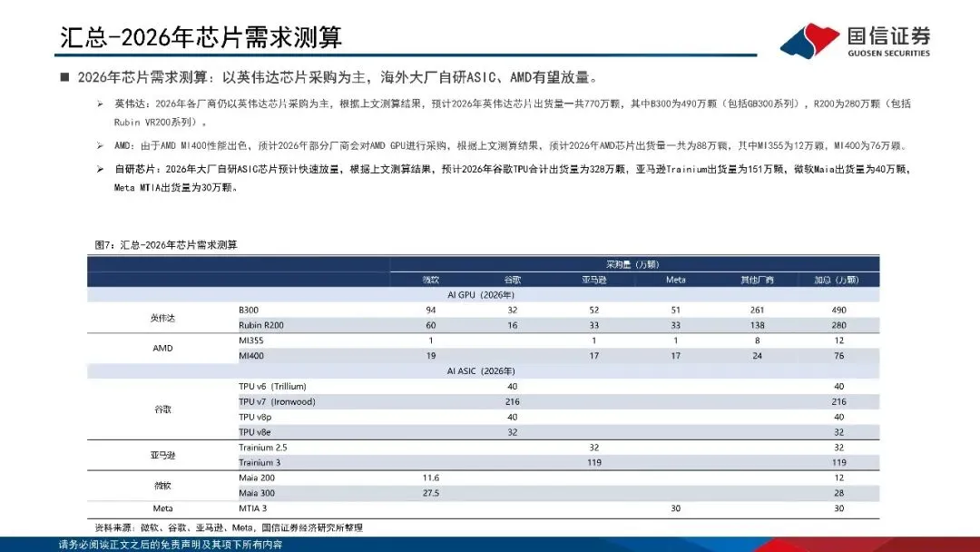Click the slide title '汇总-2026年芯片需求测算'
The height and width of the screenshot is (552, 980).
click(201, 37)
